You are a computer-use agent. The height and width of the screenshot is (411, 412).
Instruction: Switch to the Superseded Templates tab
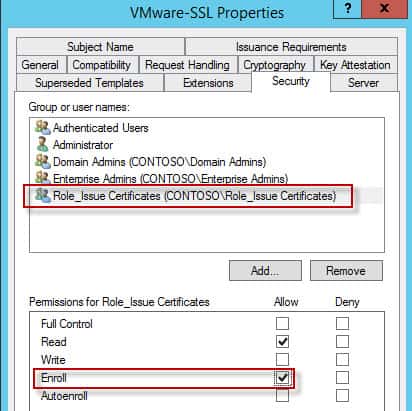(x=89, y=83)
